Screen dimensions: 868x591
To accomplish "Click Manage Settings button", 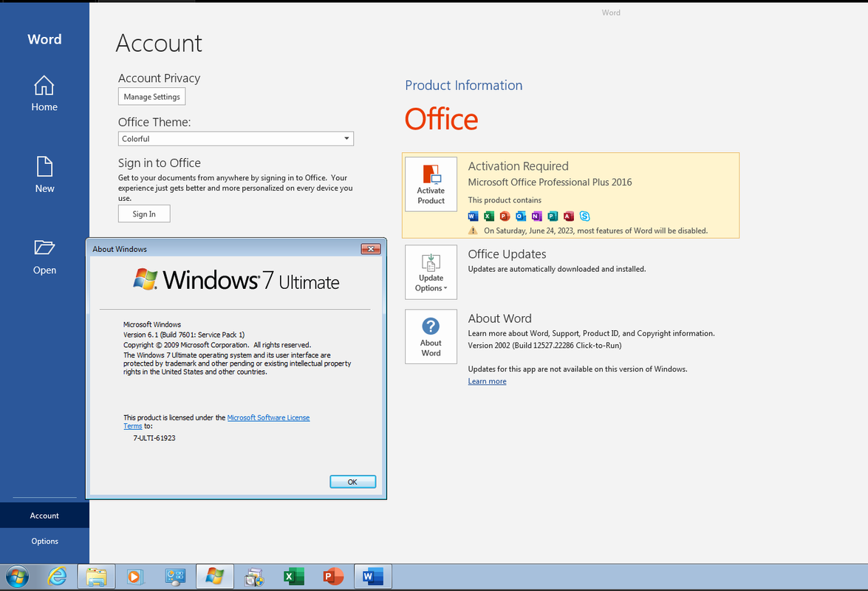I will pyautogui.click(x=151, y=97).
